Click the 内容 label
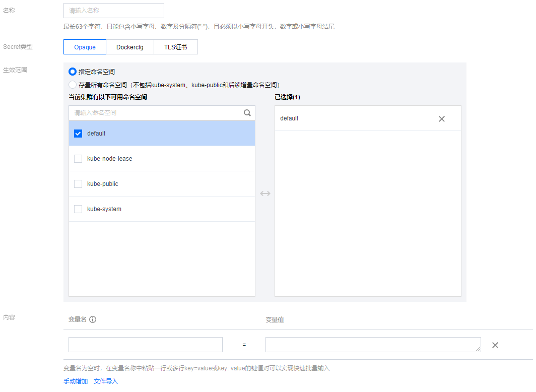The height and width of the screenshot is (392, 536). (x=9, y=317)
